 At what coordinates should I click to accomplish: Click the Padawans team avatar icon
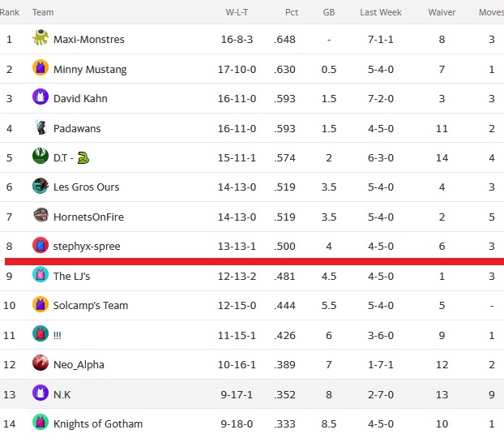pos(41,127)
